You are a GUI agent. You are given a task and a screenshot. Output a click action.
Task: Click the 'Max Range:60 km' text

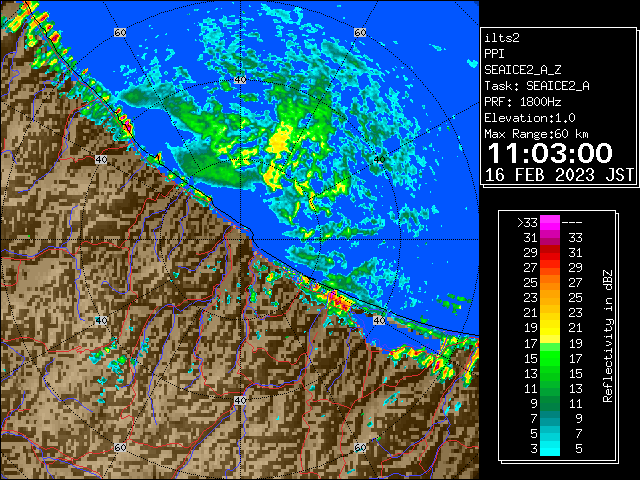coord(536,134)
